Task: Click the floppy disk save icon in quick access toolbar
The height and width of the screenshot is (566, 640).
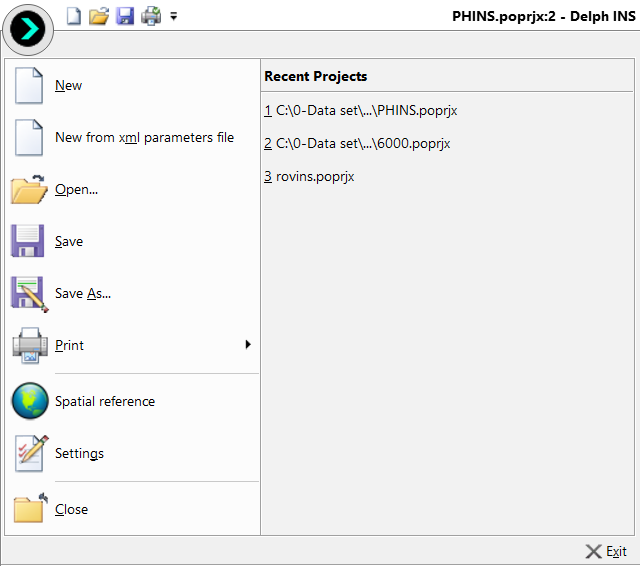Action: pyautogui.click(x=125, y=16)
